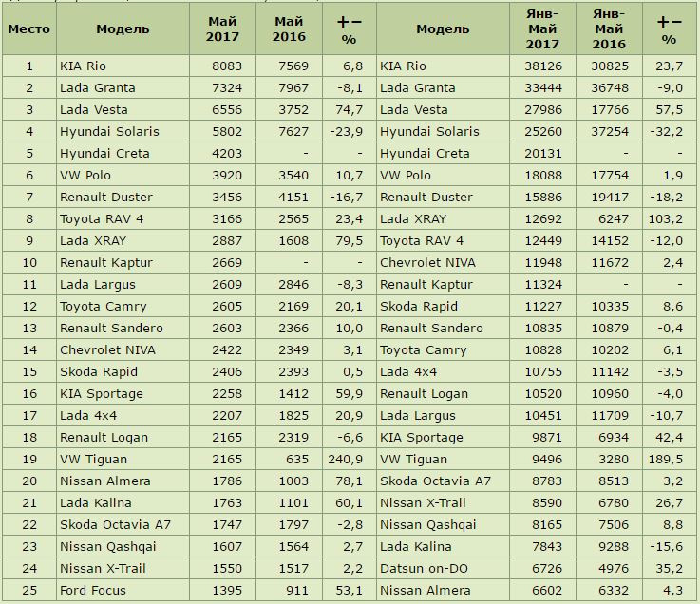Select the Янв-Май 2017 column header
700x604 pixels.
pos(542,29)
